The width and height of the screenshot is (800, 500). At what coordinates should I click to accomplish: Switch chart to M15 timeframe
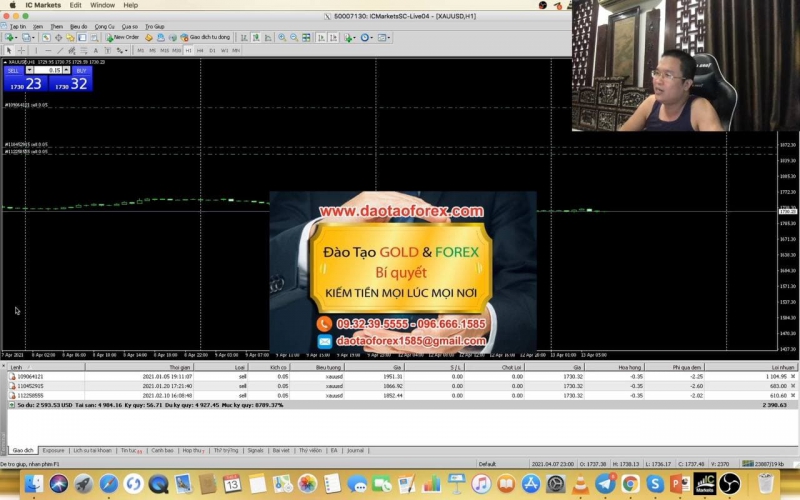click(165, 50)
